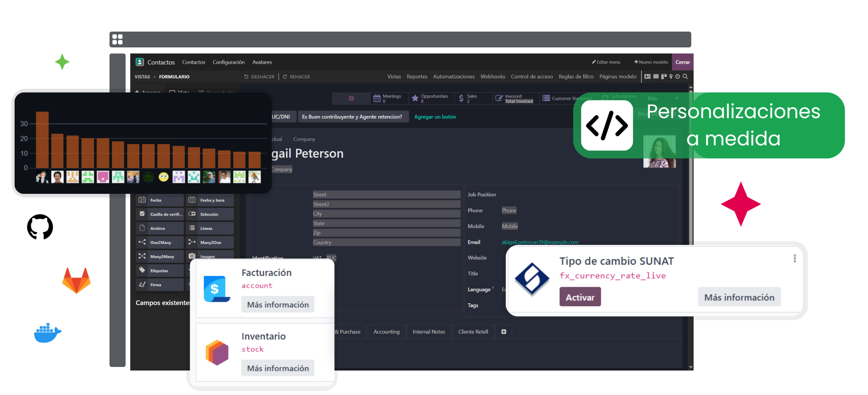Open the apps grid launcher icon
Viewport: 868px width, 395px height.
[117, 39]
